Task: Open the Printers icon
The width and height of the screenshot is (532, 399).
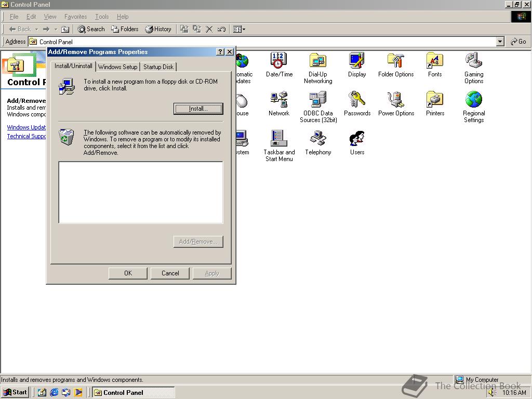Action: pyautogui.click(x=434, y=100)
